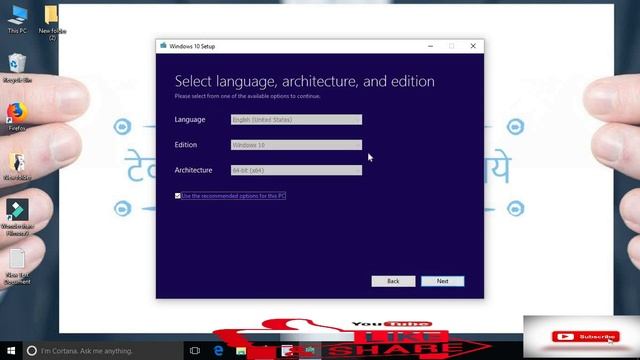Open the Architecture dropdown
The height and width of the screenshot is (360, 640).
(x=296, y=170)
